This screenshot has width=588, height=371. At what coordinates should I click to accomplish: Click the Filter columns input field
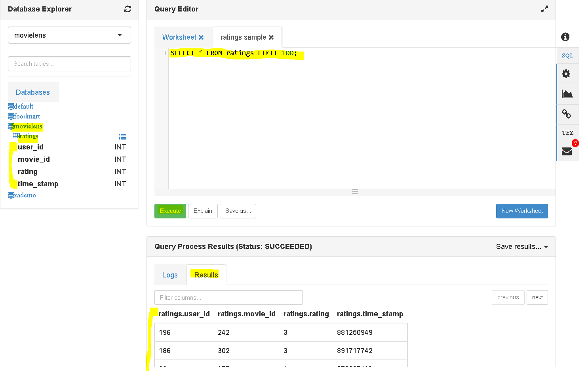click(x=228, y=298)
